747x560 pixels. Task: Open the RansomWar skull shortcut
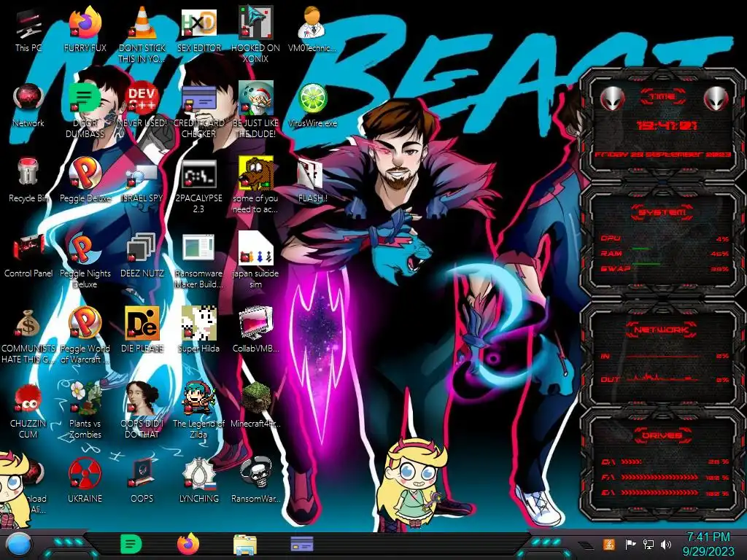(255, 481)
